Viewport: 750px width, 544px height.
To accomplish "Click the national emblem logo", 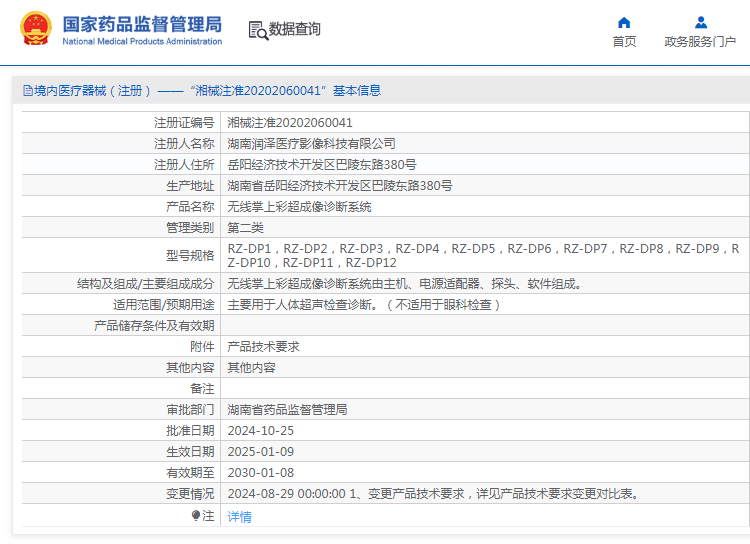I will point(36,29).
